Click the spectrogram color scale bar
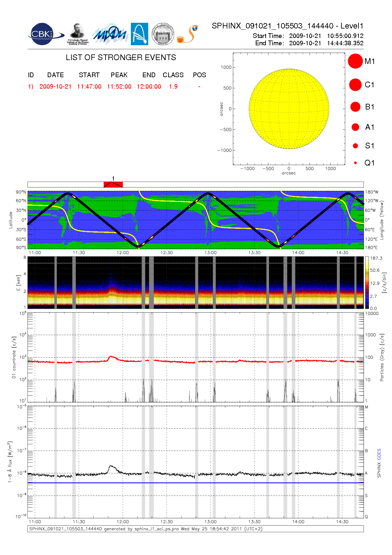The width and height of the screenshot is (392, 555). click(x=367, y=283)
